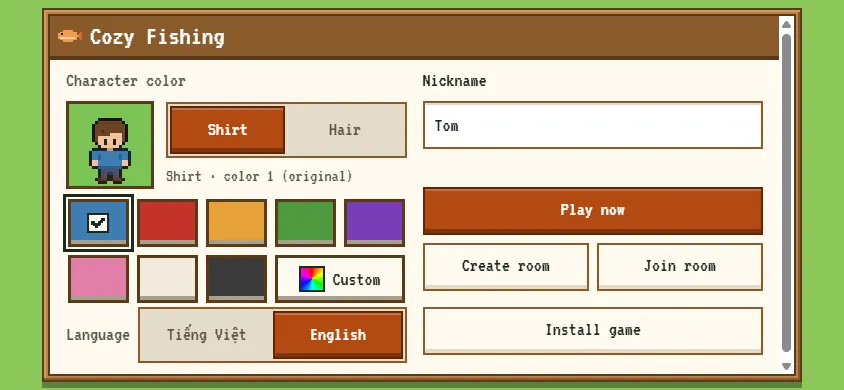The image size is (844, 390).
Task: Click the vertical scrollbar thumb
Action: [786, 193]
